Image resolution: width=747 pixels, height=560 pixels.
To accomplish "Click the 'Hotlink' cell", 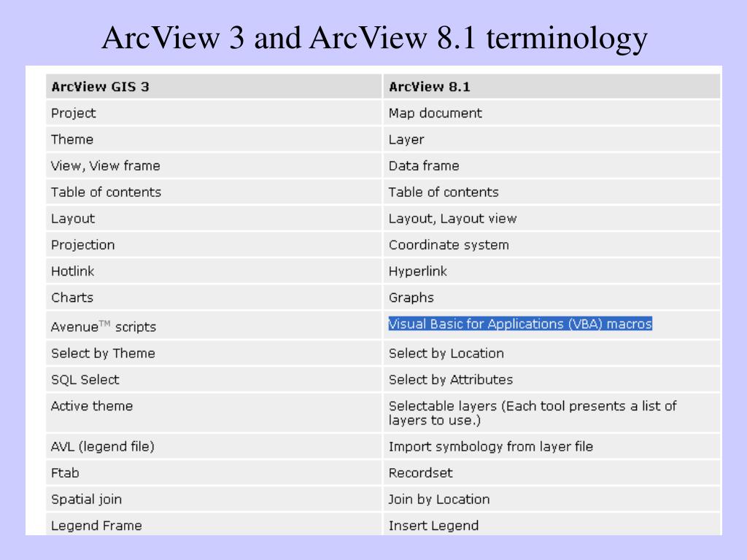I will click(214, 271).
